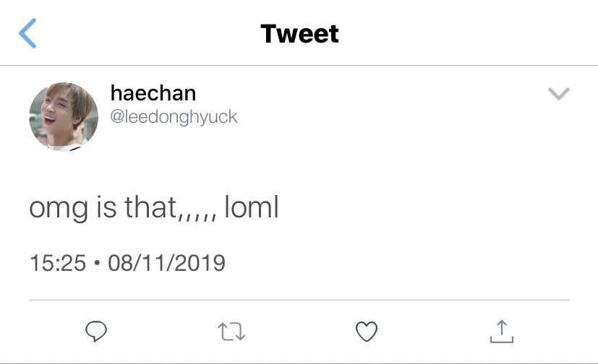The width and height of the screenshot is (598, 364).
Task: Click the tweet text "is that,,,,,"
Action: point(156,208)
